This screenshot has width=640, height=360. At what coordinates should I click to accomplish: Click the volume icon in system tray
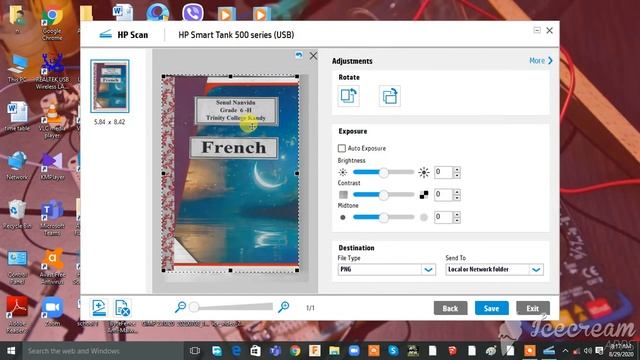(x=588, y=350)
